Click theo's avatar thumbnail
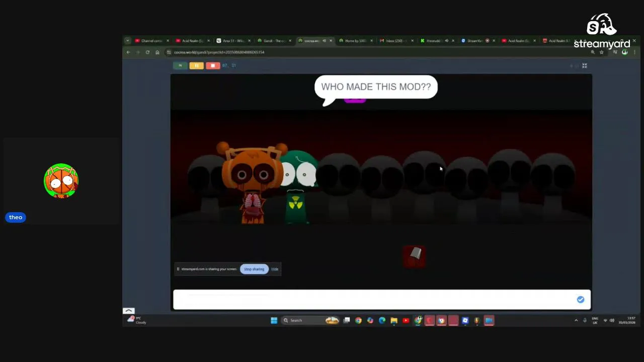 click(x=61, y=181)
